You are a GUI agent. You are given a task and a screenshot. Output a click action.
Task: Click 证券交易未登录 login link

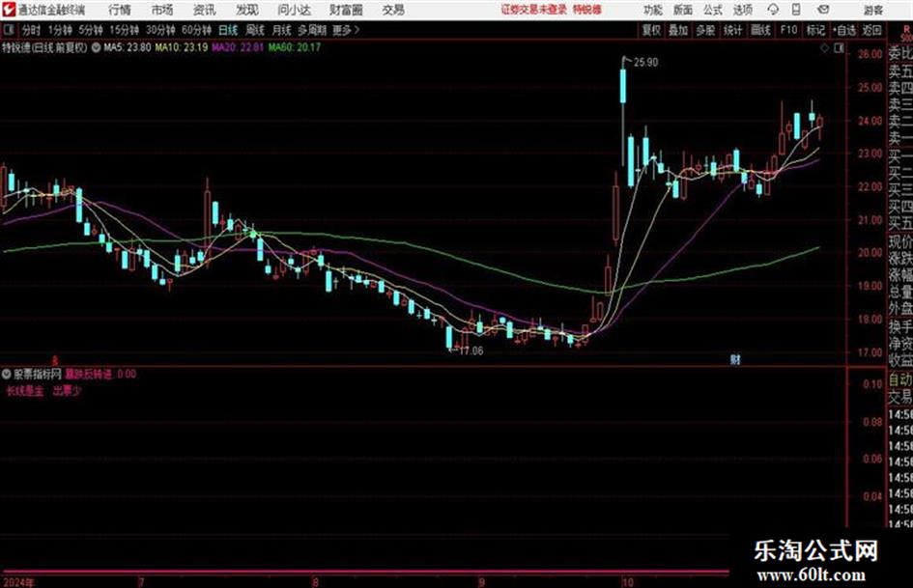tap(533, 10)
